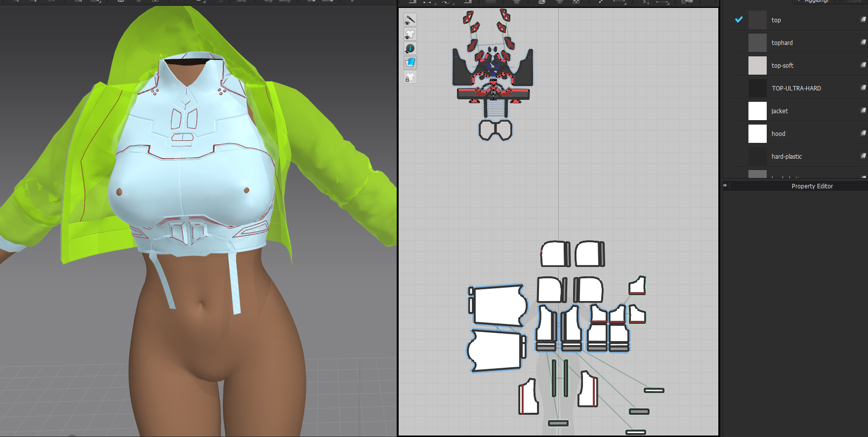
Task: Toggle garment visibility T-shirt eye icon
Action: click(x=410, y=34)
